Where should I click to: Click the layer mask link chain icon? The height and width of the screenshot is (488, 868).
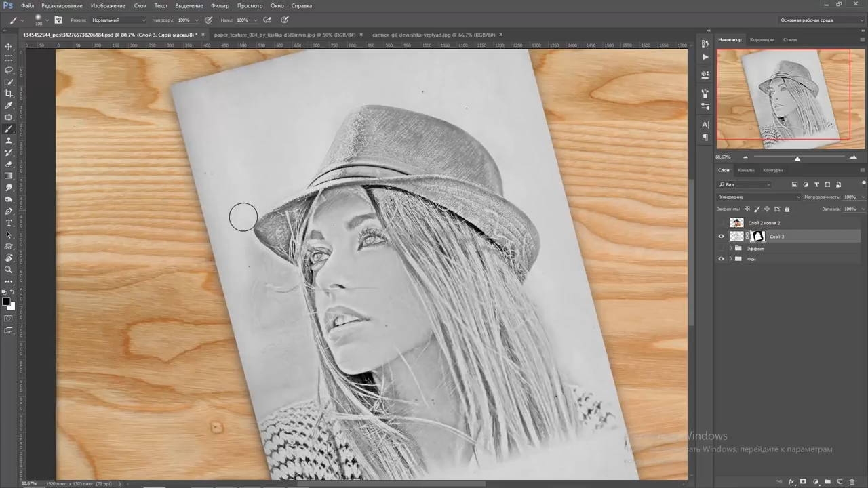[x=747, y=237]
